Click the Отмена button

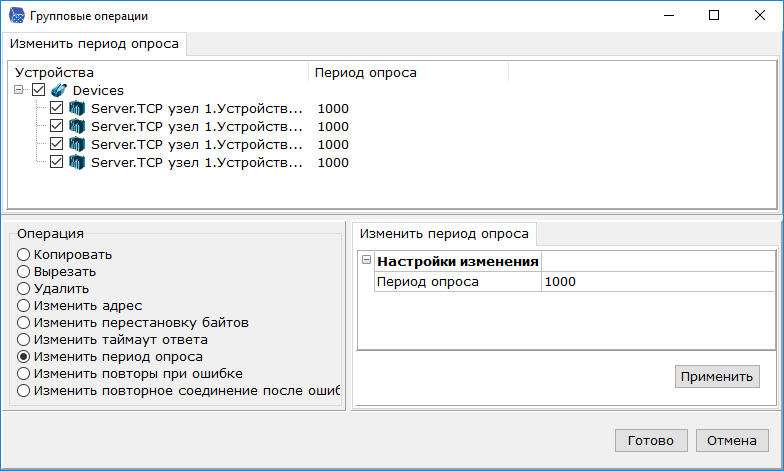tap(732, 440)
